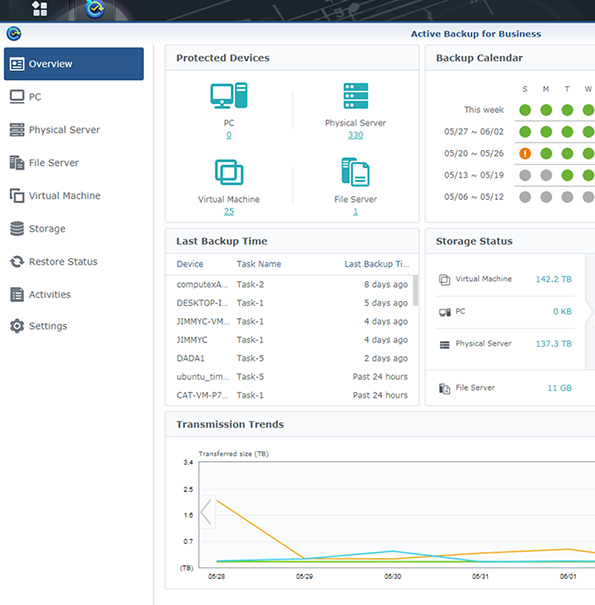The width and height of the screenshot is (595, 605).
Task: Open the Activities log page
Action: (74, 294)
